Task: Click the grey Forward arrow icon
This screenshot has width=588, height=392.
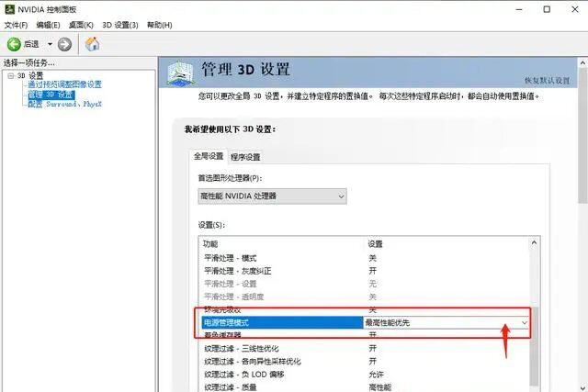Action: (x=64, y=44)
